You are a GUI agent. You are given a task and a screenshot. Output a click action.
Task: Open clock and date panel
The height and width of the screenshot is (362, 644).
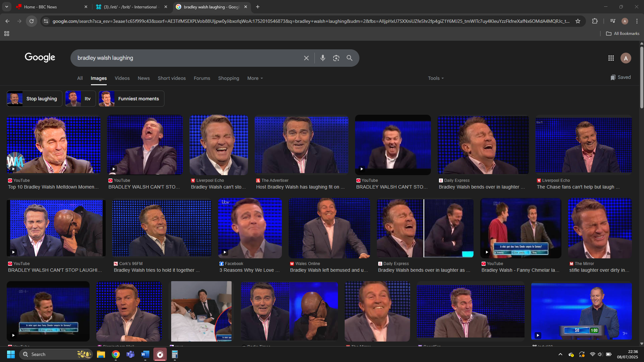coord(627,354)
